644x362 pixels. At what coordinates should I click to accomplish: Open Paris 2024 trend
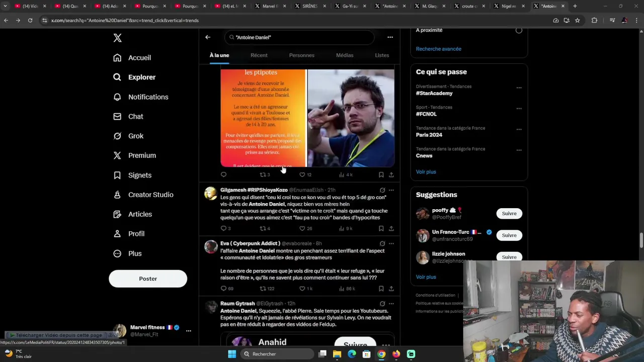point(429,135)
